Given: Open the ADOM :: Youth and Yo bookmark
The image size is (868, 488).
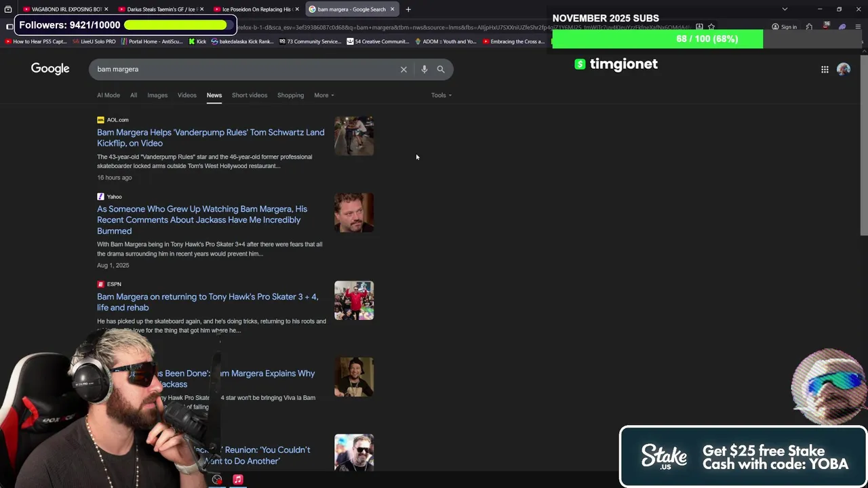Looking at the screenshot, I should coord(445,41).
